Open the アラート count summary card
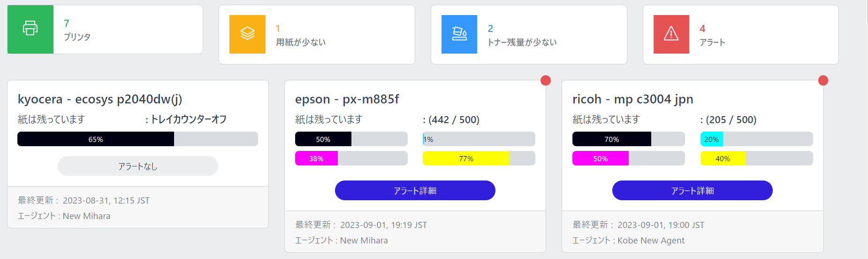 tap(741, 35)
